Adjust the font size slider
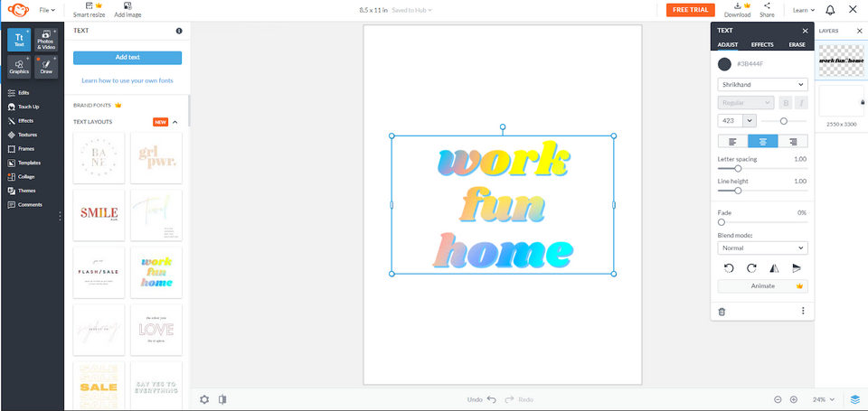The image size is (868, 411). 783,121
